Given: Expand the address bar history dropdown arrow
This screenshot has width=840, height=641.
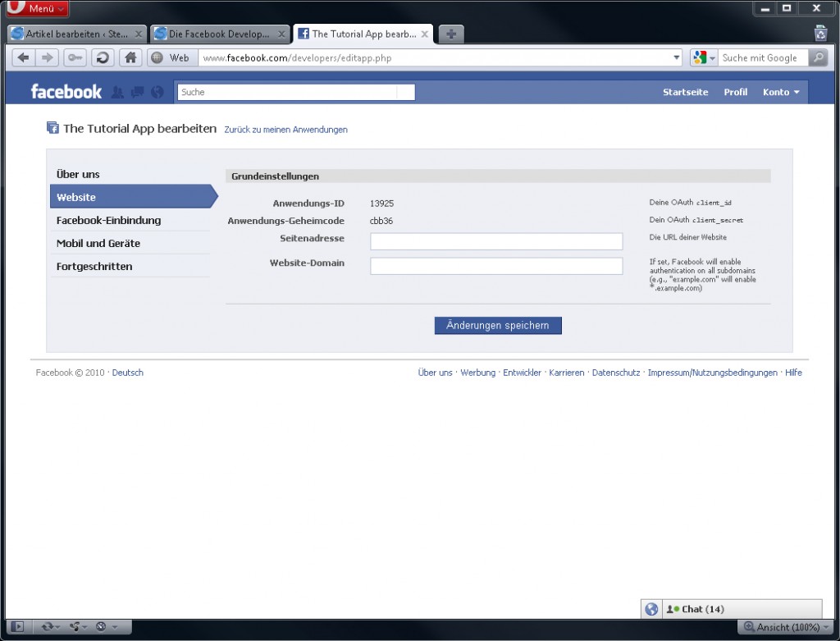Looking at the screenshot, I should point(677,58).
